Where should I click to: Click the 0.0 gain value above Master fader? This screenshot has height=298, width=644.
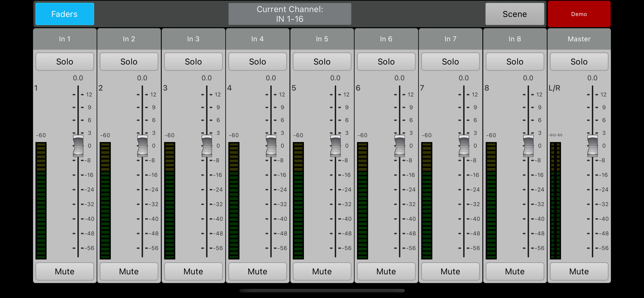[x=592, y=78]
